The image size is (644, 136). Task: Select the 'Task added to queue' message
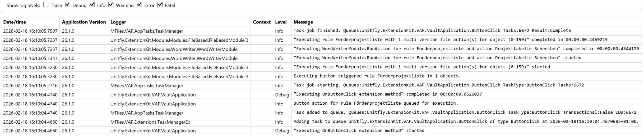465,113
